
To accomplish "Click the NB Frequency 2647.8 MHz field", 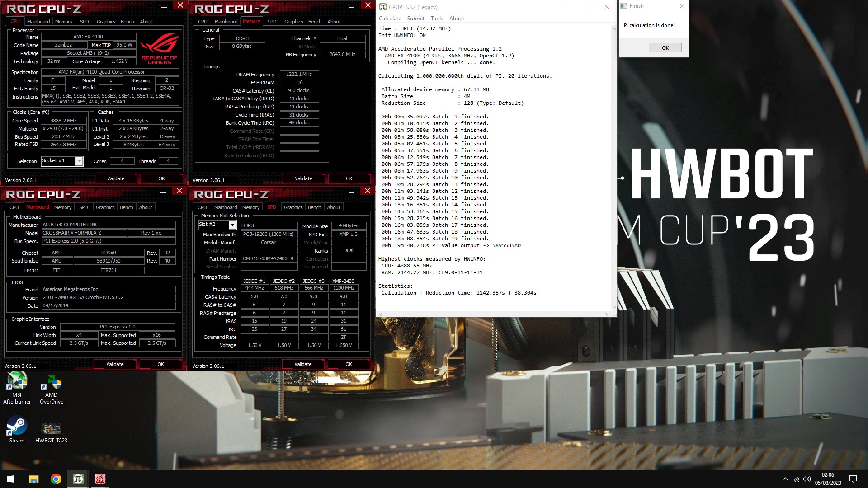I will click(x=342, y=54).
